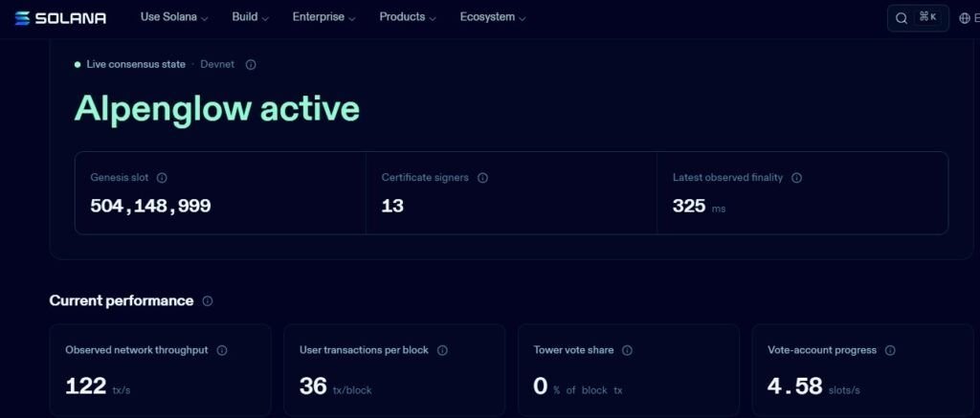Expand the Use Solana chevron arrow

coord(204,19)
